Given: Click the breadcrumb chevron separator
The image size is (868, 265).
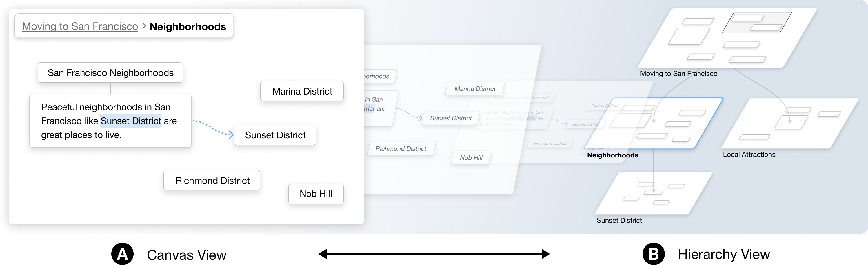Looking at the screenshot, I should point(144,26).
